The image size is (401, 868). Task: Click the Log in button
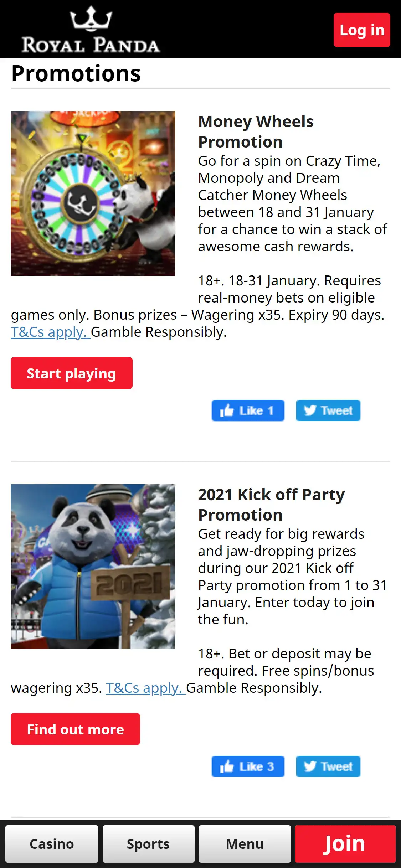(362, 30)
